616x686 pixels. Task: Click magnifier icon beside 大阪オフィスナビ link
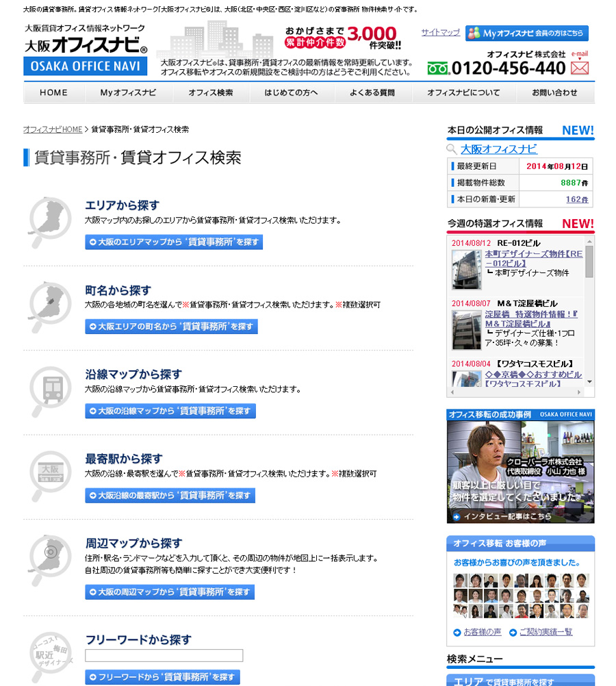pyautogui.click(x=452, y=149)
